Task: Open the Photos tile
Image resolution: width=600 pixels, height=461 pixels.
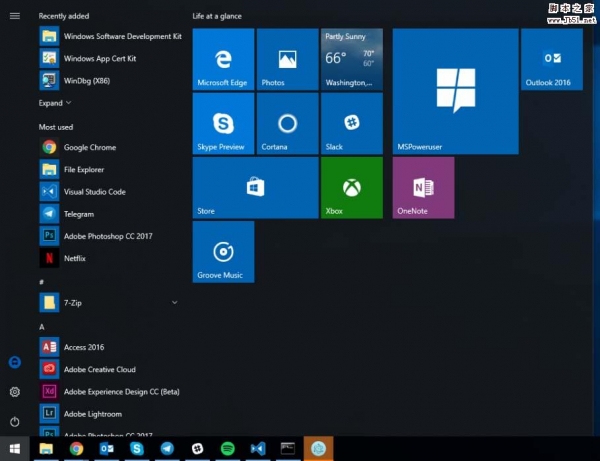Action: pos(287,59)
